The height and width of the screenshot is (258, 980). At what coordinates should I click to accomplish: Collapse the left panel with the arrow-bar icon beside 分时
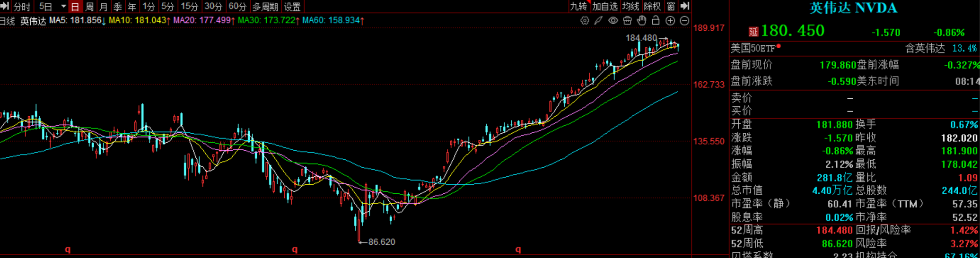(x=5, y=6)
